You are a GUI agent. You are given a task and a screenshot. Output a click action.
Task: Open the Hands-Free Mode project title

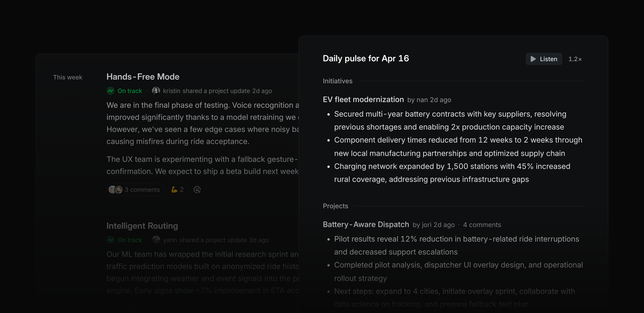coord(143,76)
